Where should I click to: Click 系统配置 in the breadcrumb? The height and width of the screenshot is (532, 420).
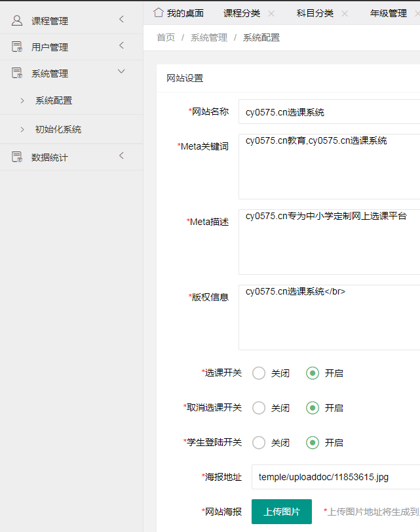[x=261, y=37]
